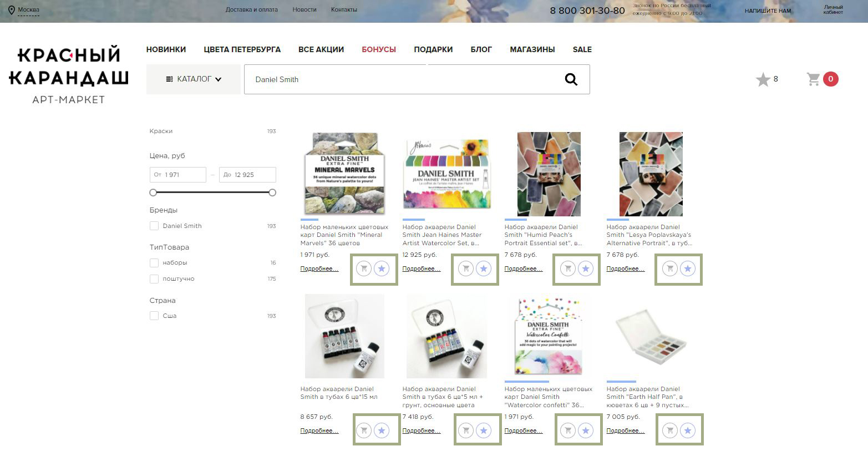
Task: Open Доставка и оплата link
Action: 252,9
